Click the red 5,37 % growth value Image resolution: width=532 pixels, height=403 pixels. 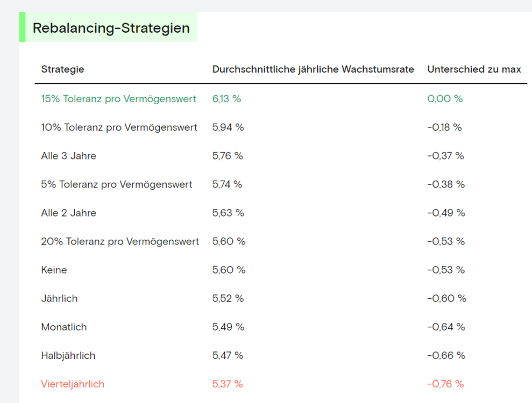click(x=228, y=384)
